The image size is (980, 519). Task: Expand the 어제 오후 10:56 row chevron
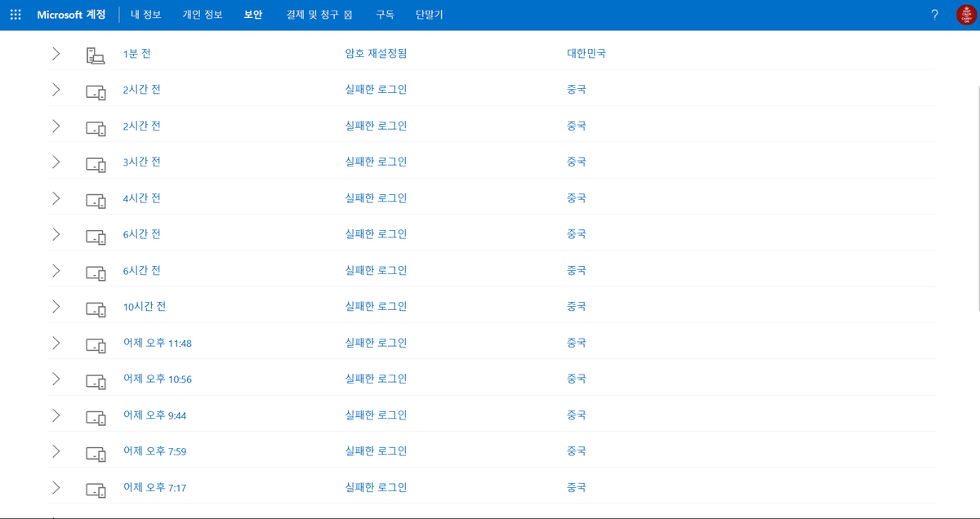click(x=56, y=379)
